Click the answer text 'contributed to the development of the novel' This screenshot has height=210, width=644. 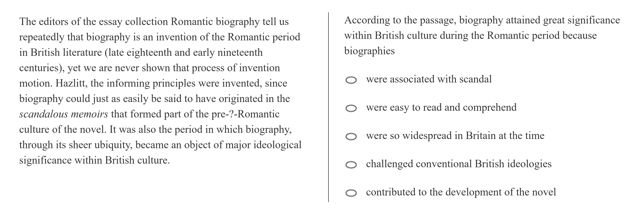pos(461,192)
